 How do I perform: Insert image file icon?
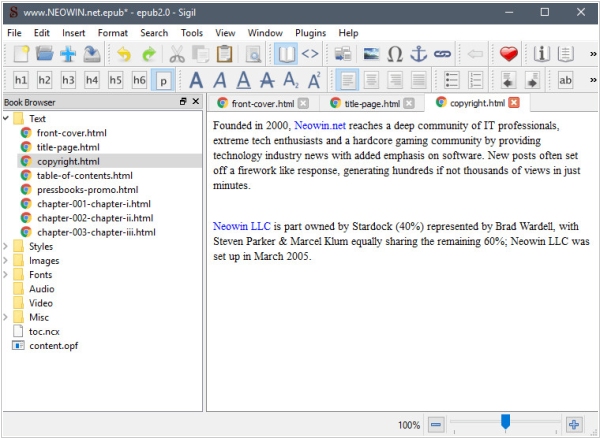point(371,54)
